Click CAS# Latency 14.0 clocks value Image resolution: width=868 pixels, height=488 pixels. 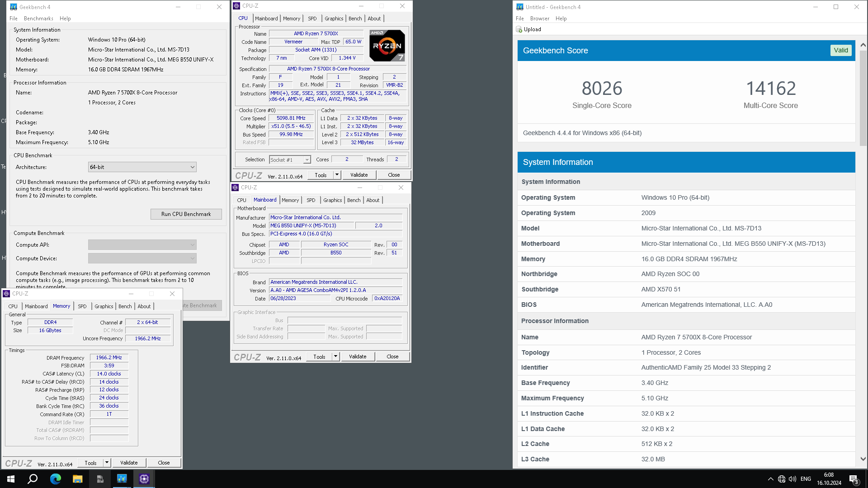109,374
